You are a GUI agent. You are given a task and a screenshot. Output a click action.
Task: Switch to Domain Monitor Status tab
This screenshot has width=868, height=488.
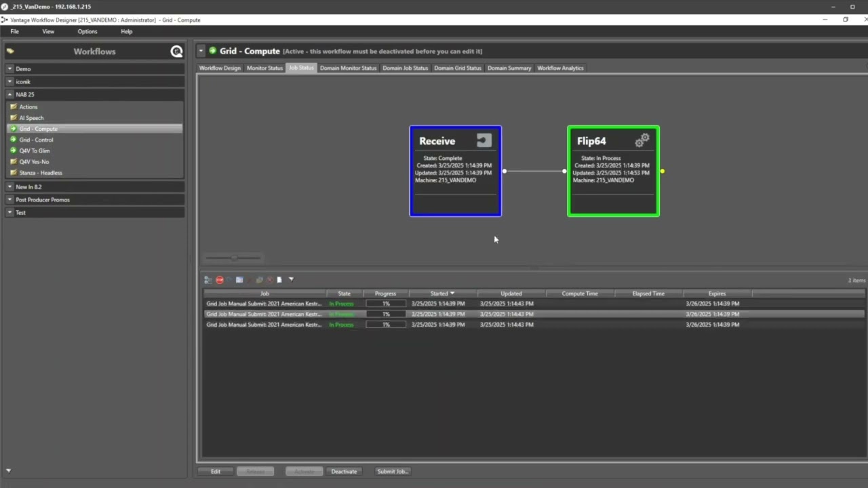(x=348, y=68)
